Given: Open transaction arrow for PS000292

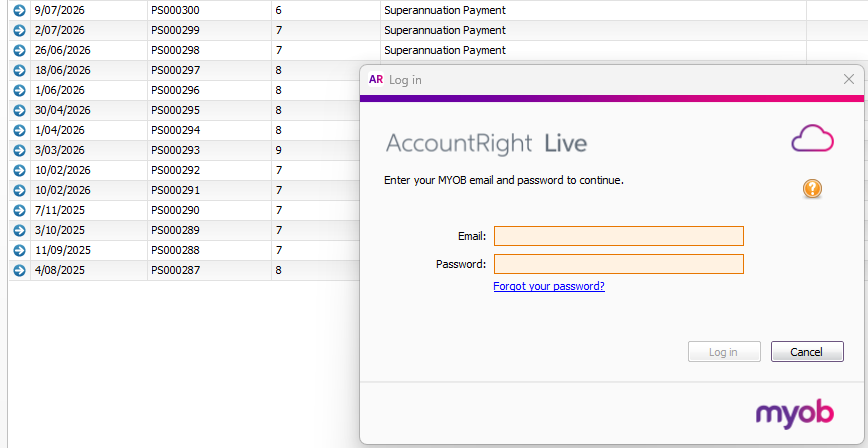Looking at the screenshot, I should [x=19, y=170].
